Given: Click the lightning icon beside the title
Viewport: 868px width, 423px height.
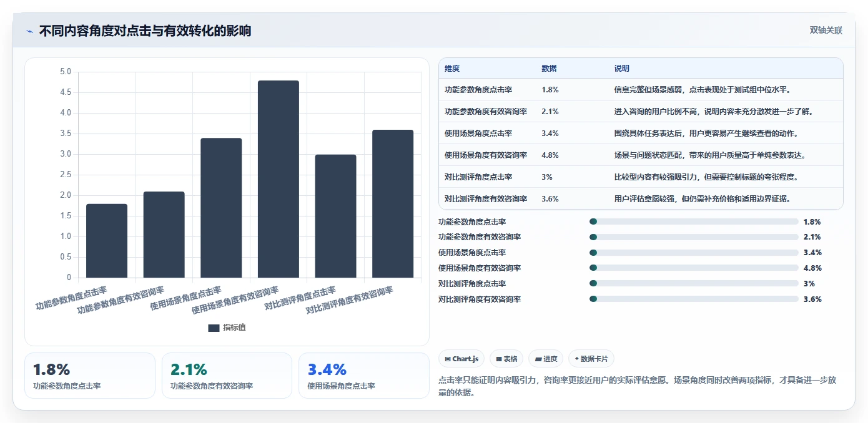Looking at the screenshot, I should click(x=29, y=31).
